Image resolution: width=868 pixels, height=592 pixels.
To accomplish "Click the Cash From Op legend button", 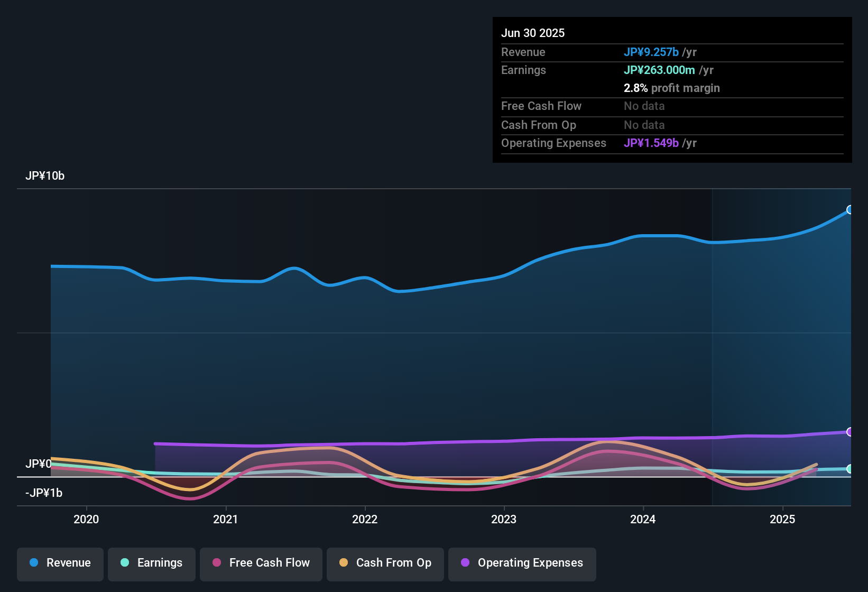I will click(x=385, y=563).
